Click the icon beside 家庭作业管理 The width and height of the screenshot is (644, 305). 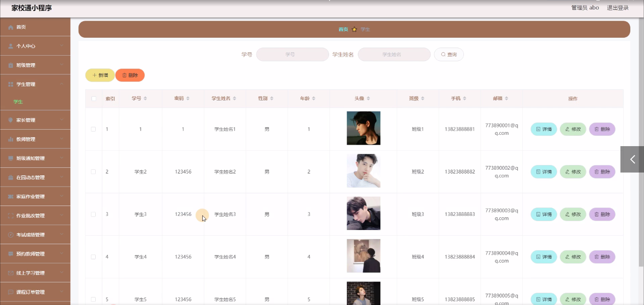(11, 197)
